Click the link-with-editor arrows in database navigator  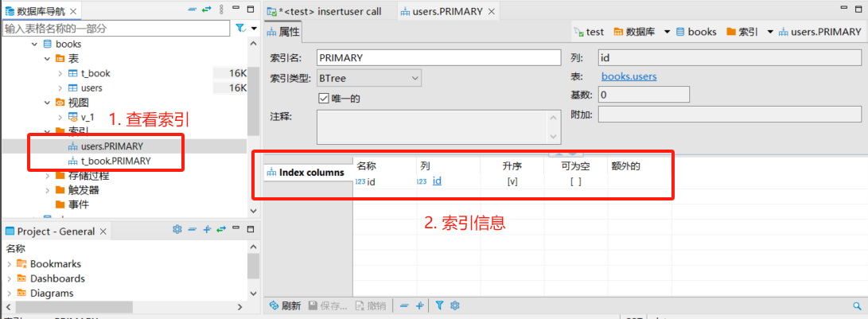[x=207, y=9]
